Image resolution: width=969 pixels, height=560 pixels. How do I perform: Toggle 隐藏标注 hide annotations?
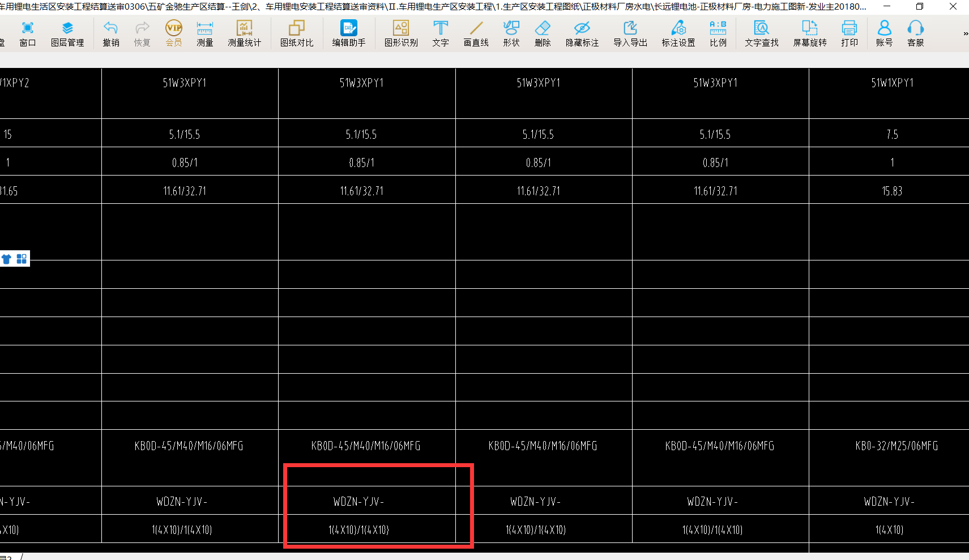[582, 33]
